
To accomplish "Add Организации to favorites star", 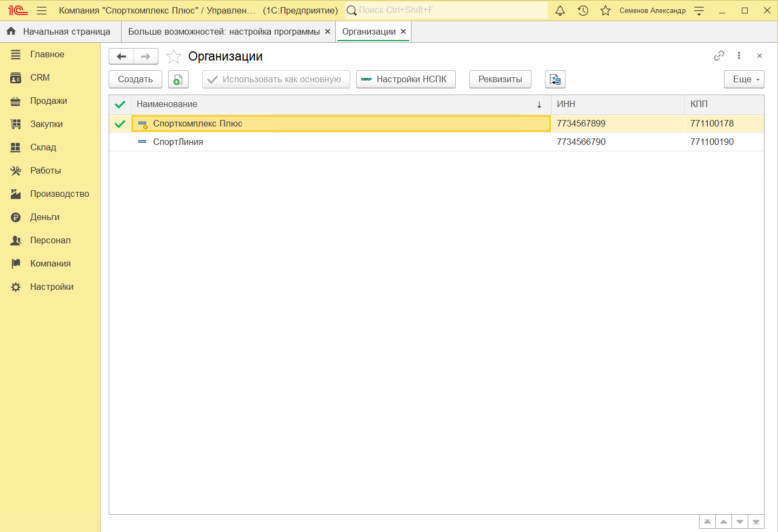I will tap(174, 56).
